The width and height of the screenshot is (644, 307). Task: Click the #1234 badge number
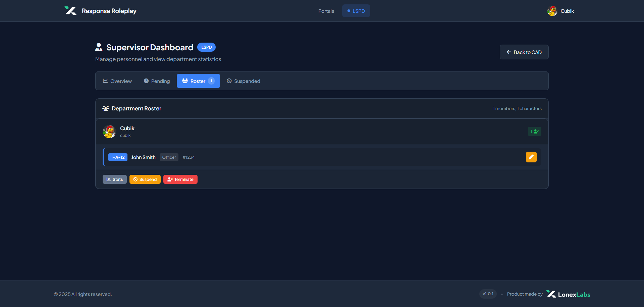coord(189,157)
